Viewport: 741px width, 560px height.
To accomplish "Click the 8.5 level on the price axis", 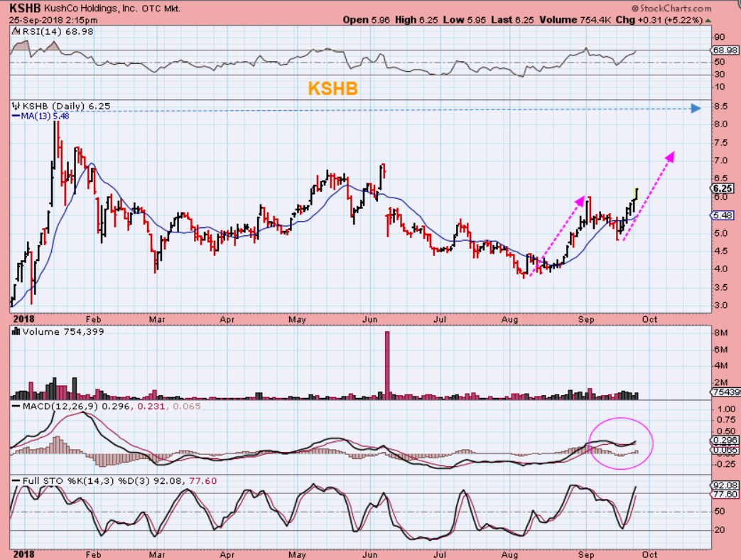I will 720,107.
